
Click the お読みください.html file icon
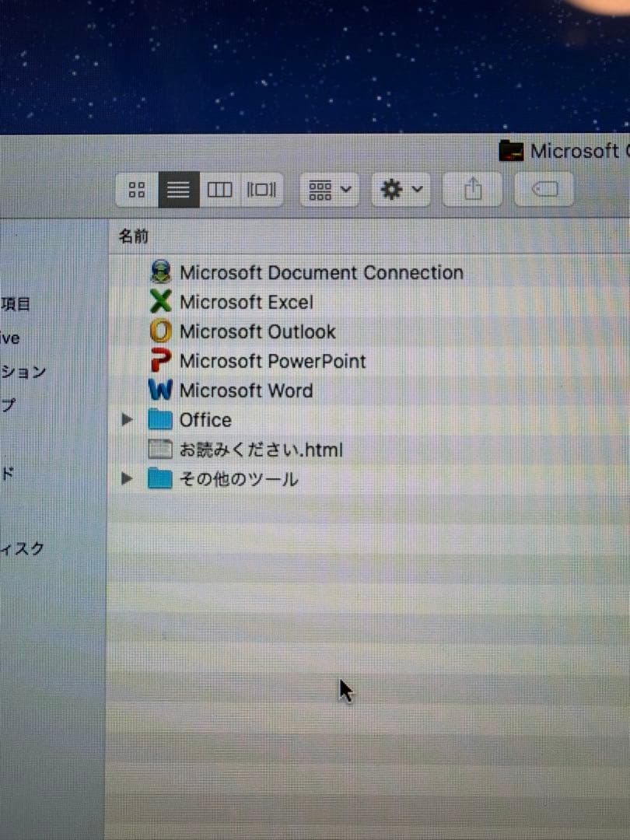[x=160, y=450]
